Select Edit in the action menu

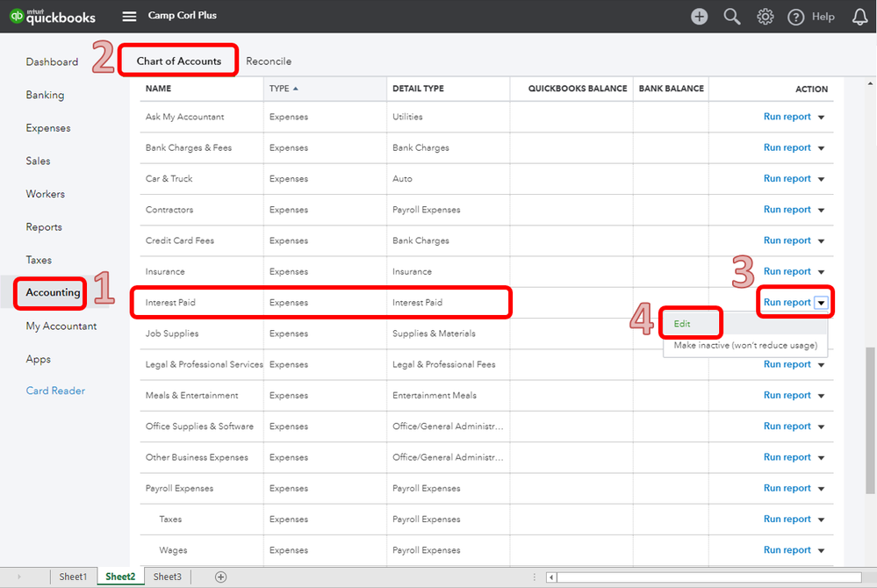point(682,324)
